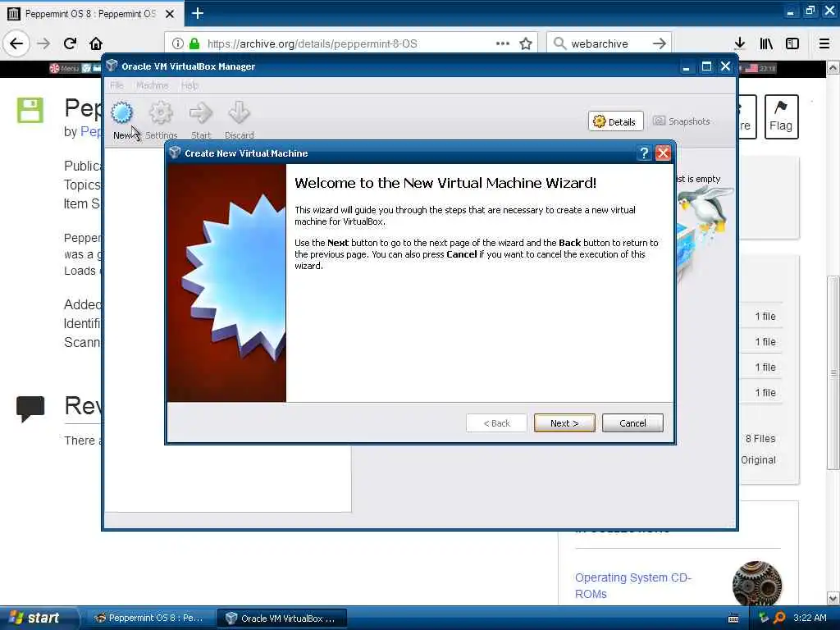Open the File menu in VirtualBox Manager

point(116,85)
